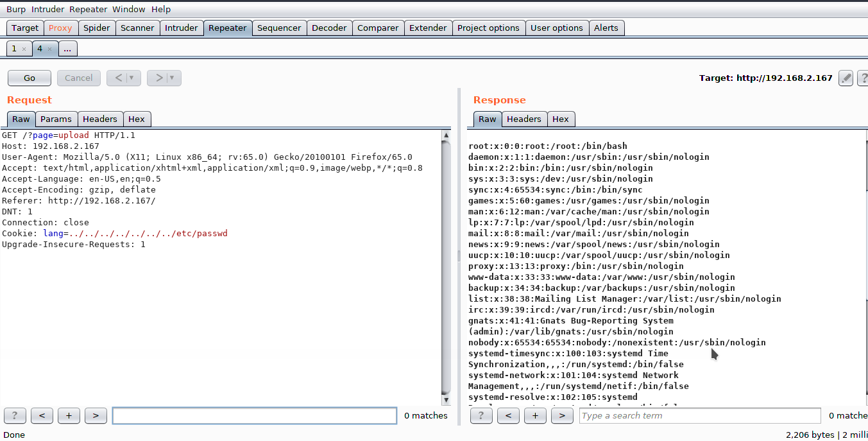This screenshot has width=868, height=441.
Task: Open the Intruder menu
Action: click(48, 9)
